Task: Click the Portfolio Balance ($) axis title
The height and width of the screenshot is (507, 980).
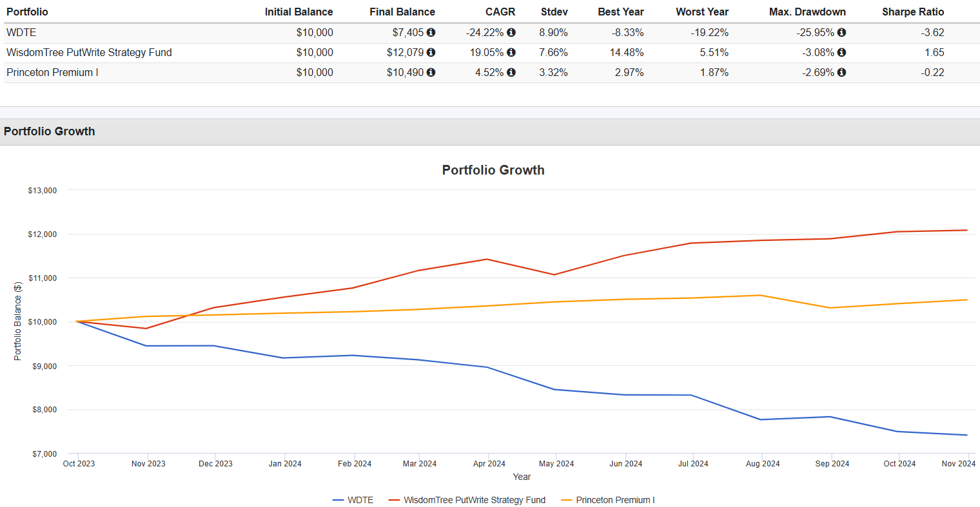Action: [18, 320]
